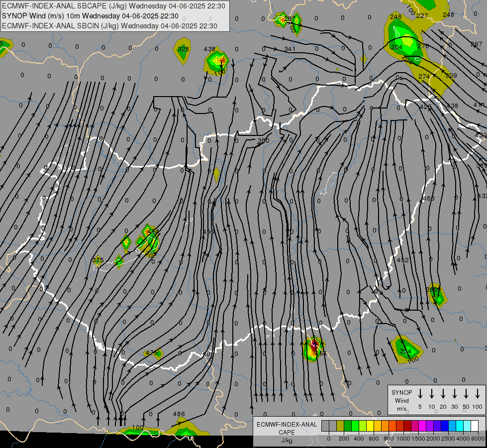Click the 246 value on the map
The height and width of the screenshot is (448, 487).
point(395,17)
